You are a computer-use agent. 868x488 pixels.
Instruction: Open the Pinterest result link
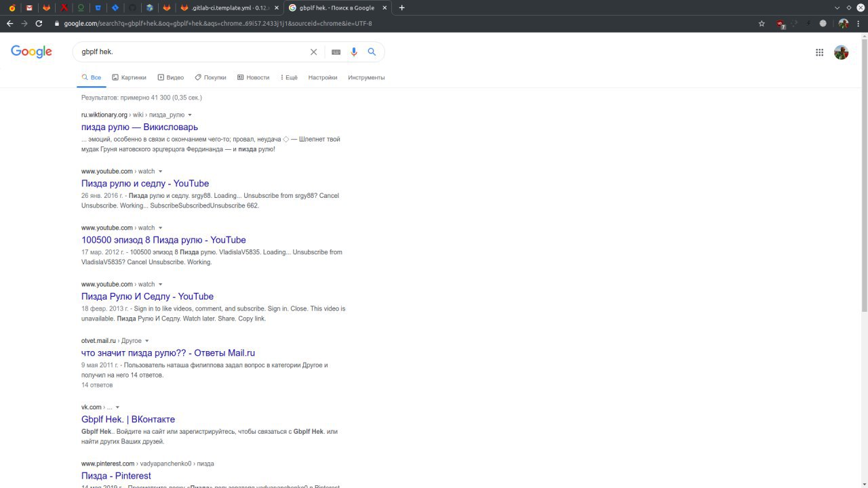click(116, 476)
